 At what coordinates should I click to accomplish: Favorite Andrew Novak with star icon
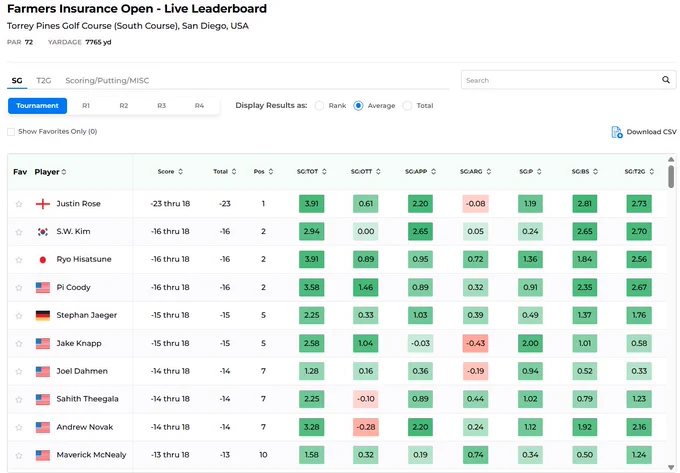point(19,427)
